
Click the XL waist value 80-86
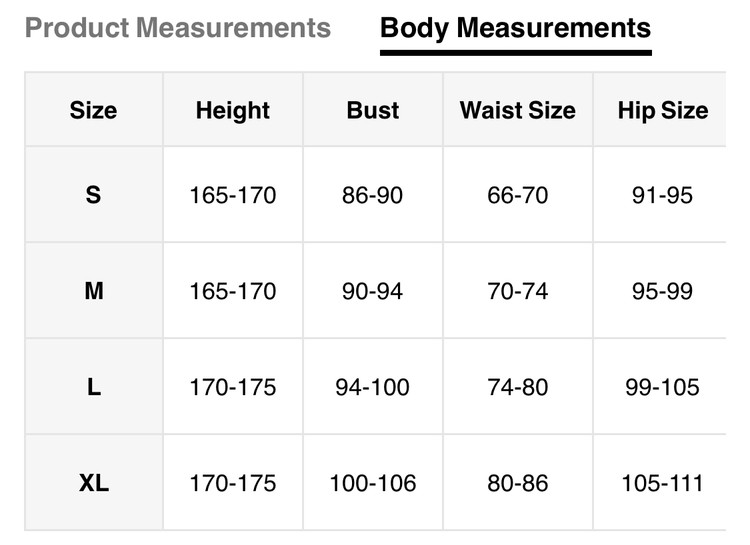pos(517,484)
